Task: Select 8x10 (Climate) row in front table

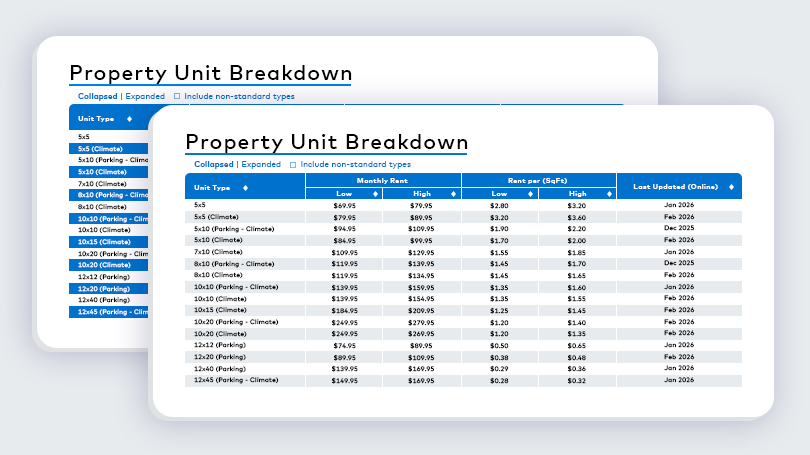Action: click(x=463, y=275)
